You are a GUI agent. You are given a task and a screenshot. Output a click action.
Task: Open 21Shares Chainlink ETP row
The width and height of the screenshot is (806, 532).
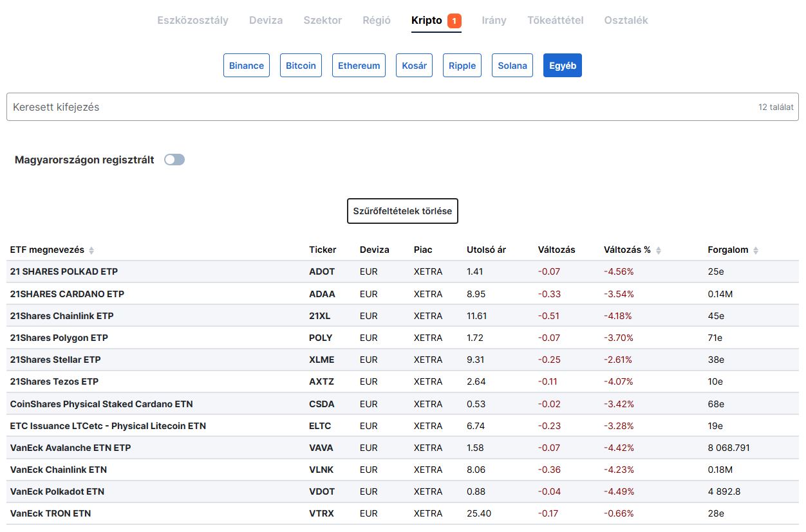point(402,316)
